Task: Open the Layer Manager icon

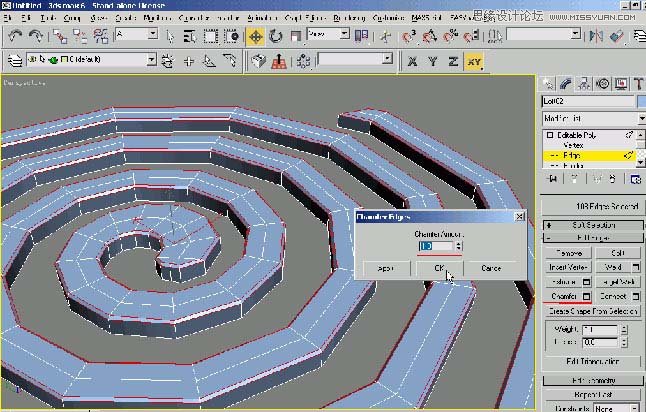Action: [x=15, y=61]
